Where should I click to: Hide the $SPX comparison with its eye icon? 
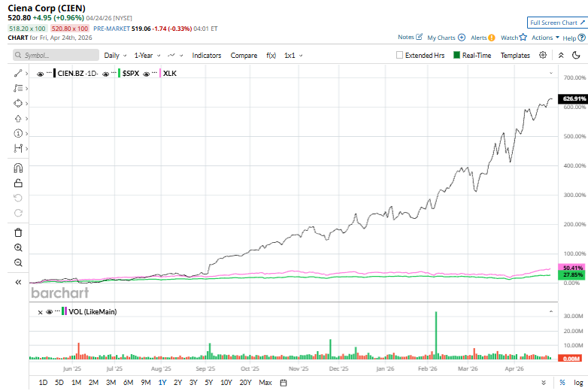pyautogui.click(x=106, y=74)
